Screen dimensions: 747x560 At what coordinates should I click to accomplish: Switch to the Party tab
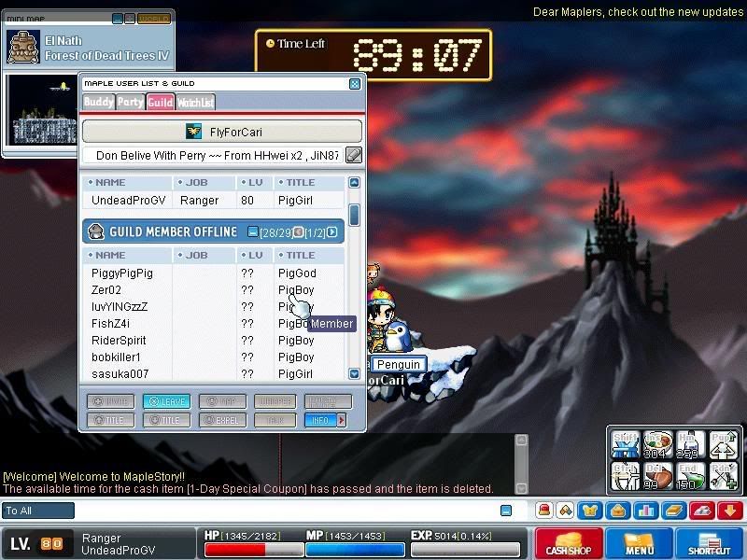tap(130, 102)
